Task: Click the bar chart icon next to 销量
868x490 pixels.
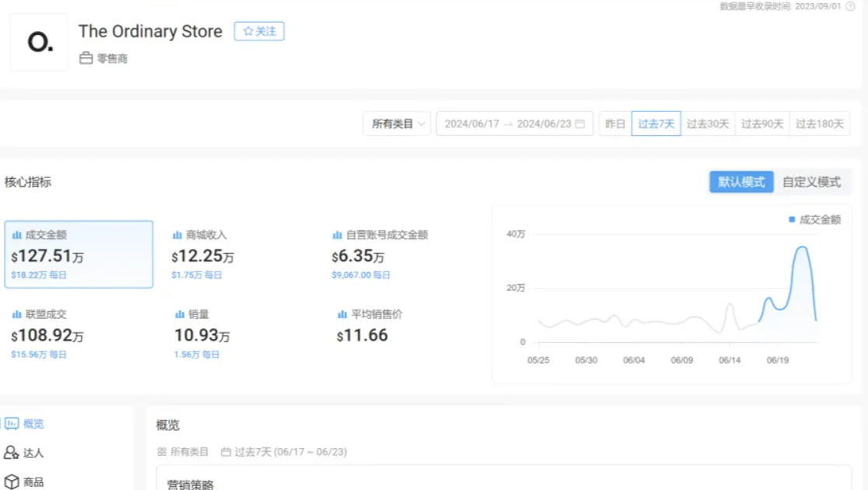Action: pyautogui.click(x=178, y=314)
